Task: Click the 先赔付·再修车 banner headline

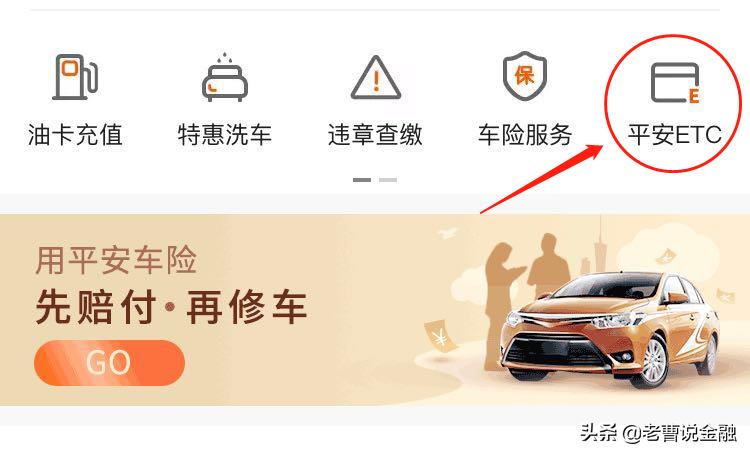Action: tap(171, 307)
